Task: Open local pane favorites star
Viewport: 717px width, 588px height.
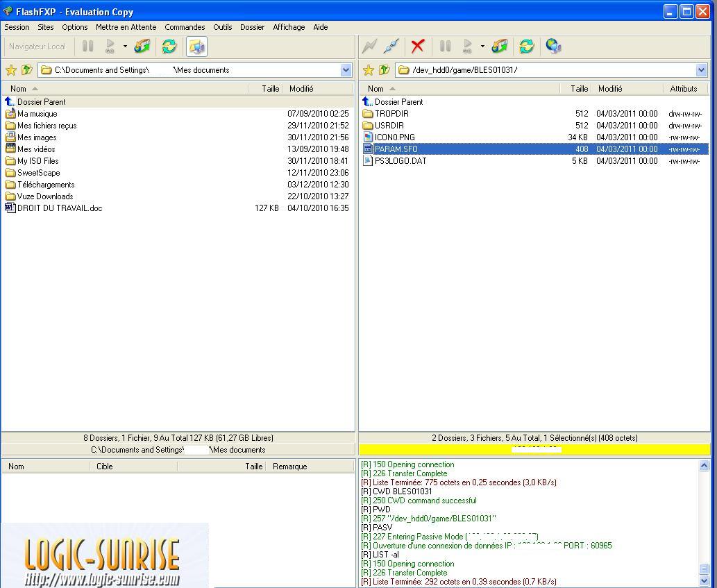Action: (10, 70)
